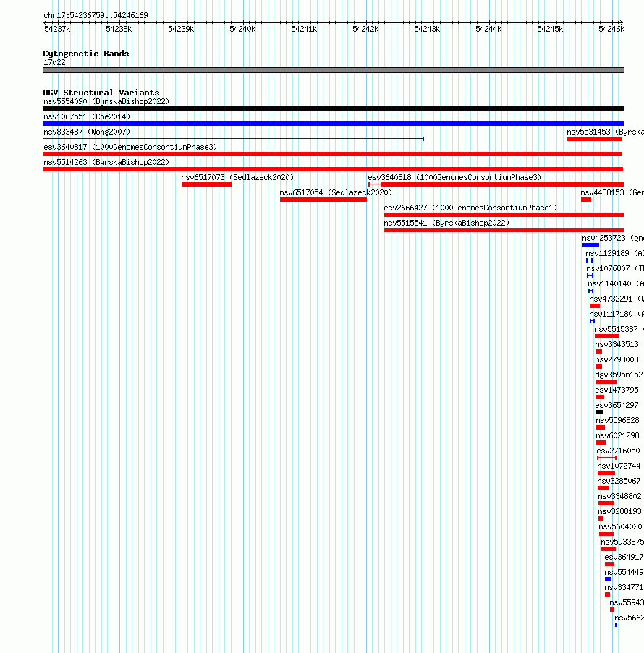This screenshot has height=653, width=644.
Task: Open the Cytogenetic Bands track title
Action: pos(86,54)
